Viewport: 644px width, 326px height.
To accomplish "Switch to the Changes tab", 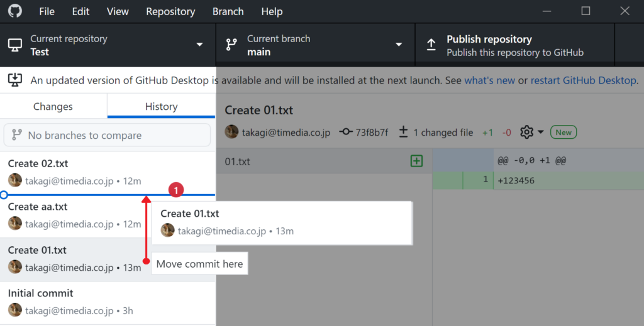I will click(x=53, y=106).
